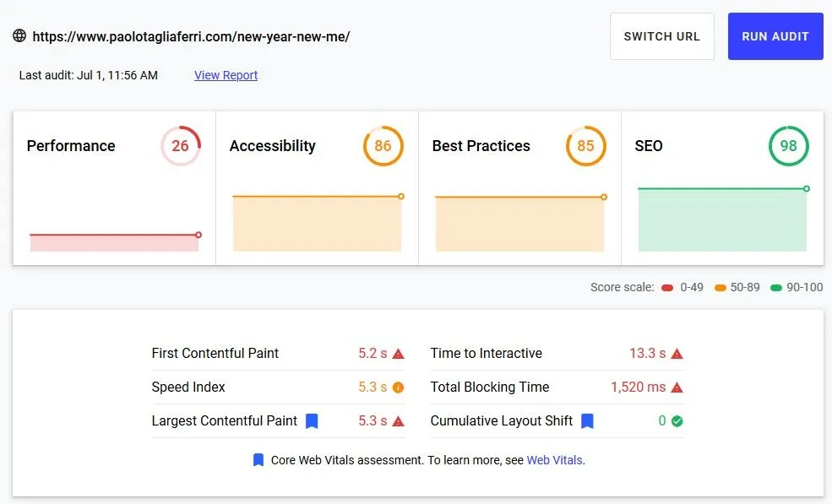832x504 pixels.
Task: Click the 'Time to Interactive' label
Action: [487, 354]
